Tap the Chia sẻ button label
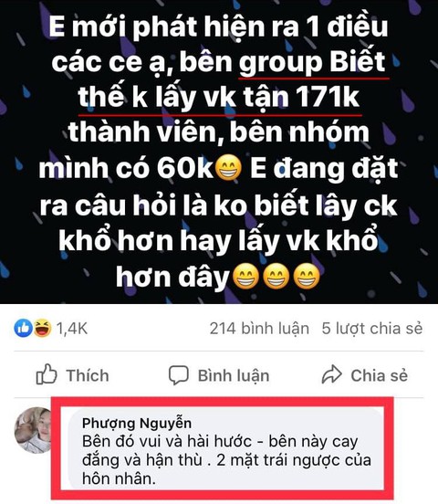 [x=380, y=375]
